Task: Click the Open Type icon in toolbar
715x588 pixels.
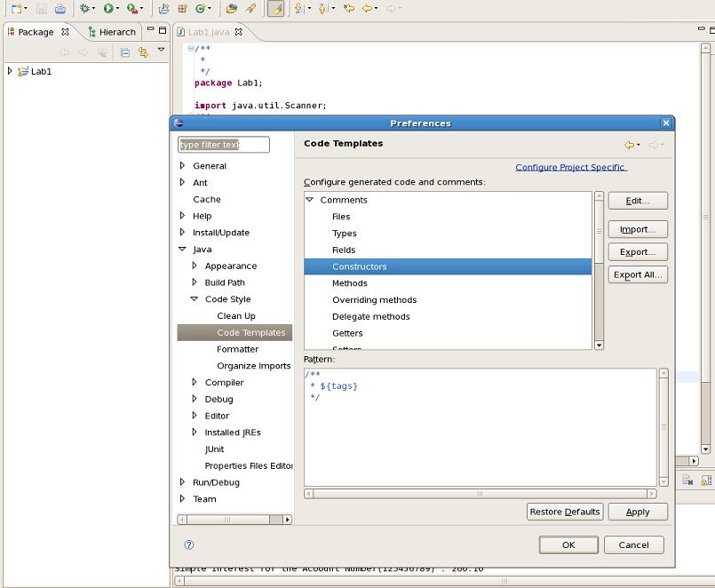Action: [231, 9]
